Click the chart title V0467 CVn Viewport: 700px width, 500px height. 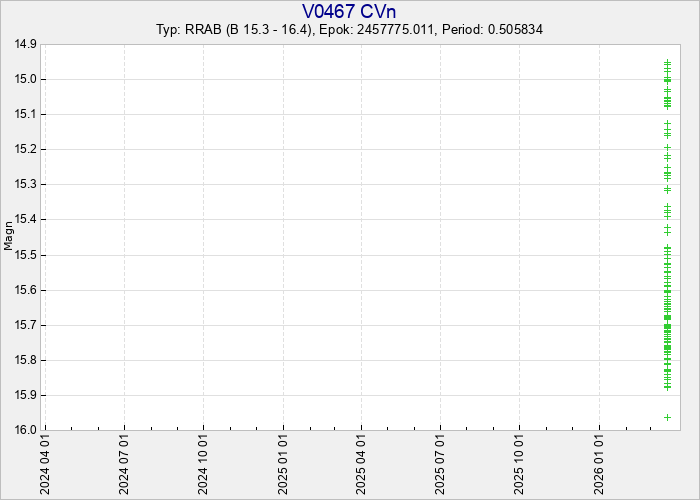[349, 11]
